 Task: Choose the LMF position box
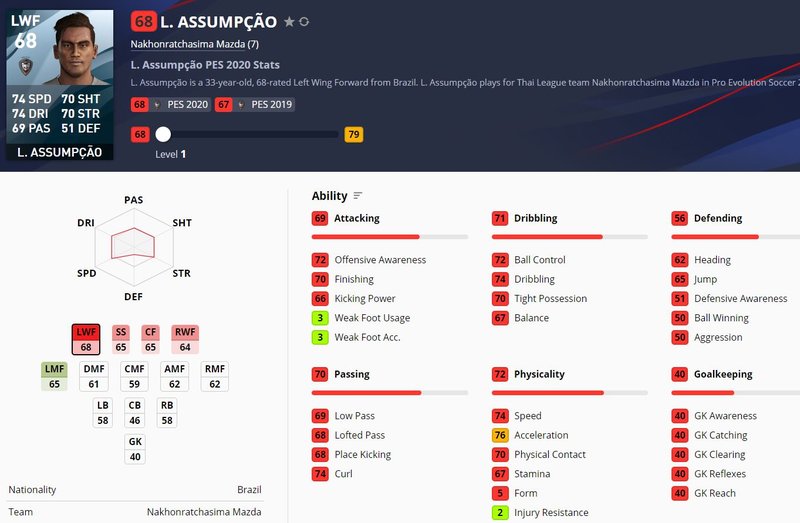(x=54, y=376)
